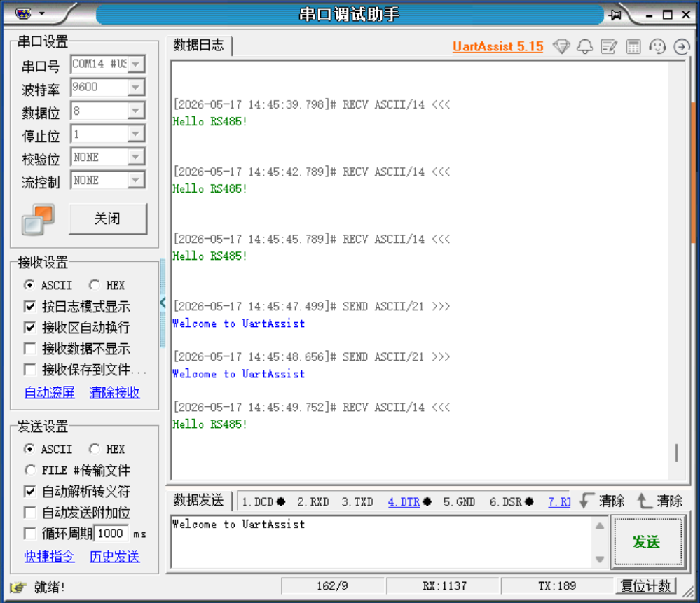The height and width of the screenshot is (603, 700).
Task: Switch to the data log tab
Action: click(x=199, y=45)
